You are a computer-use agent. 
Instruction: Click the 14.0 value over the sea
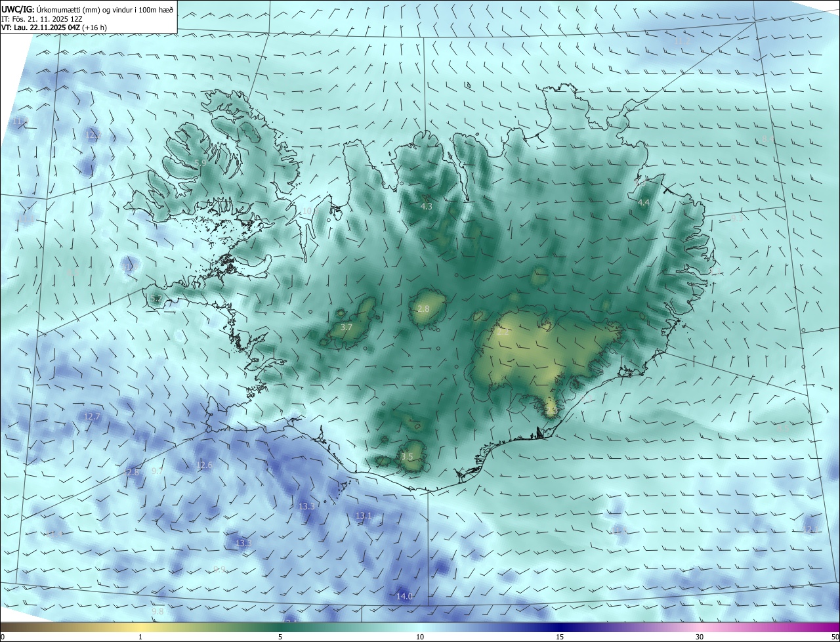coord(404,596)
